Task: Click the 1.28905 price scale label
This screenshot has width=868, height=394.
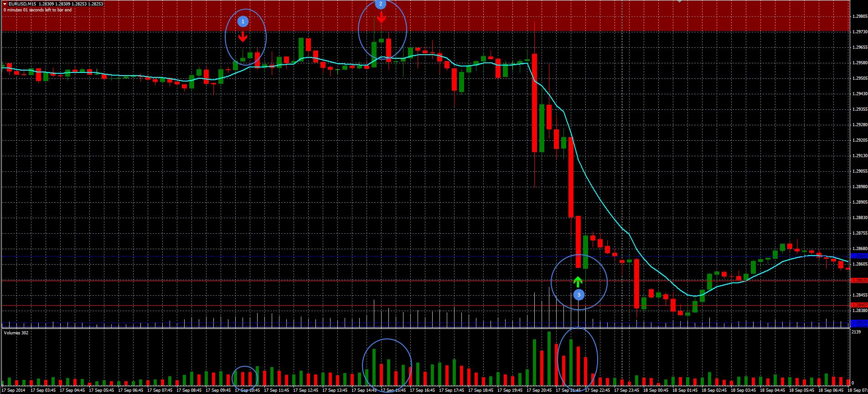Action: pos(859,202)
